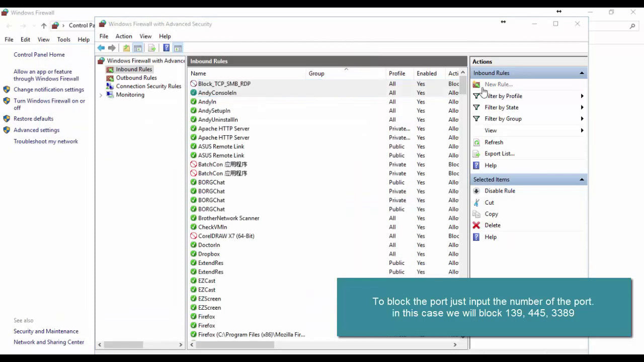The image size is (644, 362).
Task: Click Allow an app or feature through Windows Firewall
Action: 46,75
